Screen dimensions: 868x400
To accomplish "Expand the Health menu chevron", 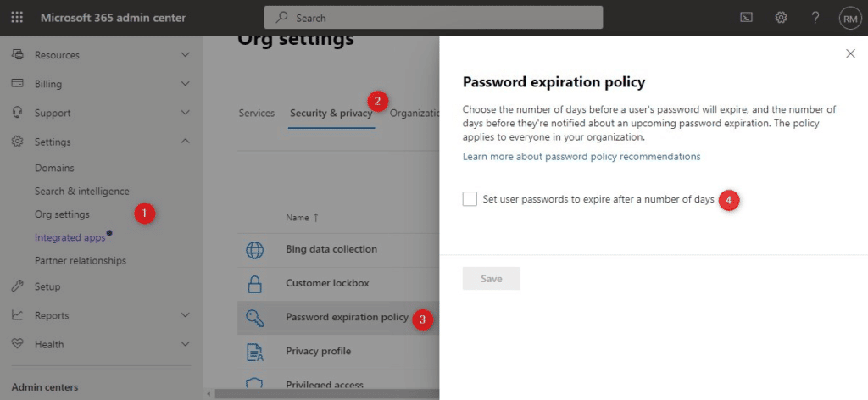I will [x=186, y=343].
